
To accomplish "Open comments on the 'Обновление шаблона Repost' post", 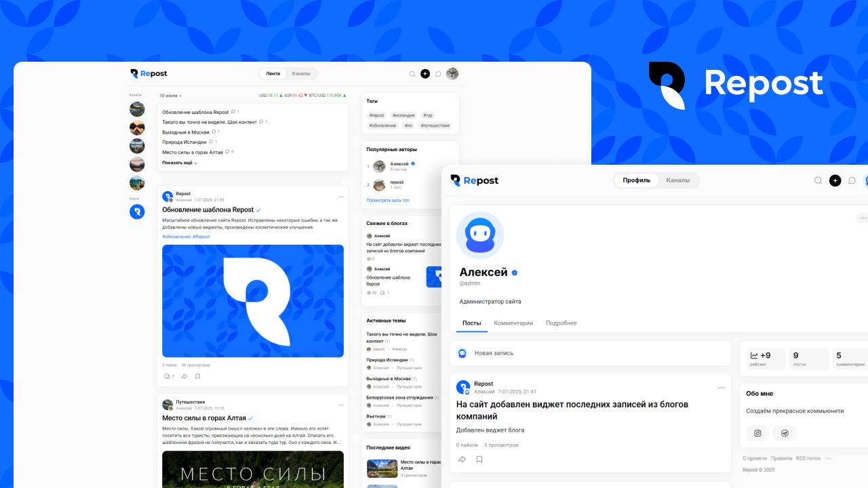I will pos(168,376).
